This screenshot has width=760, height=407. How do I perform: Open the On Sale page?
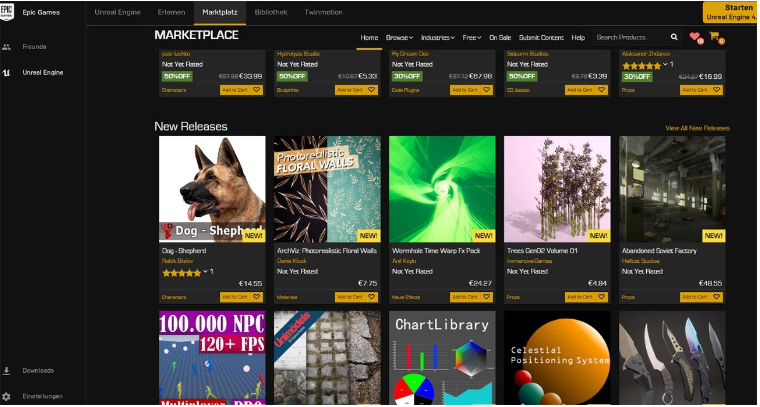[500, 38]
